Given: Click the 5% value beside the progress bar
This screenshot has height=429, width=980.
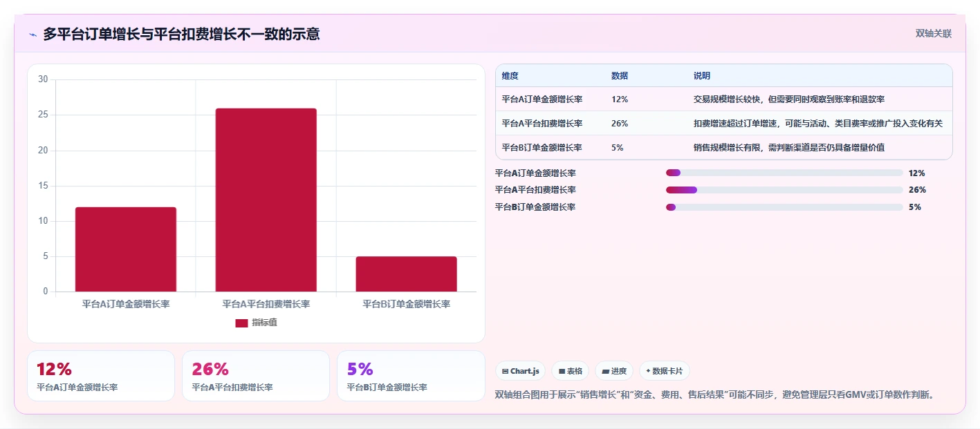Looking at the screenshot, I should pos(915,207).
